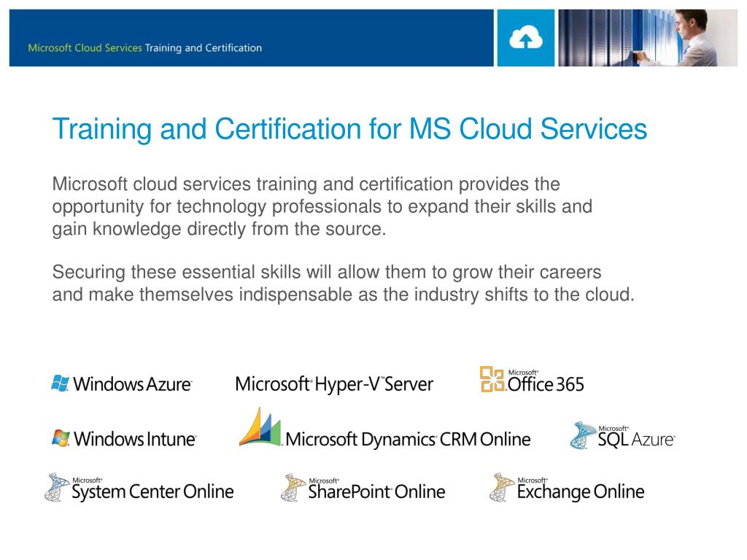Click the 'Windows Azure' product name
Screen dimensions: 747x560
click(x=133, y=384)
